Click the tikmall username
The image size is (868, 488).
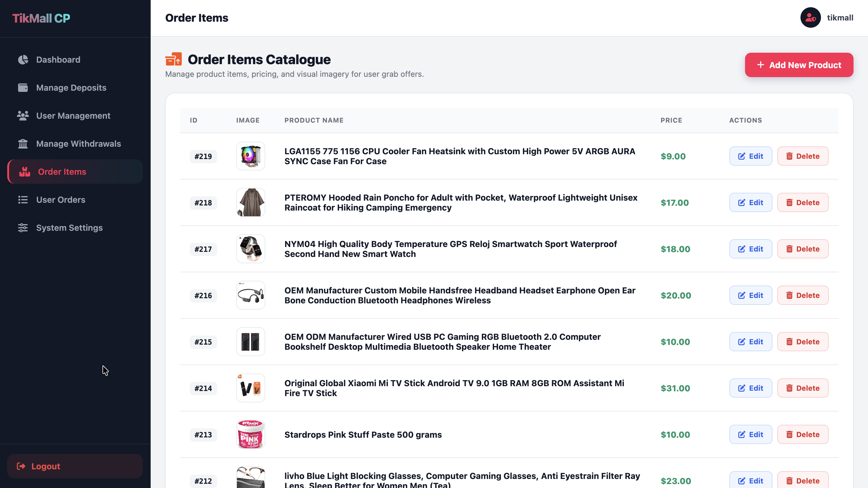(840, 17)
